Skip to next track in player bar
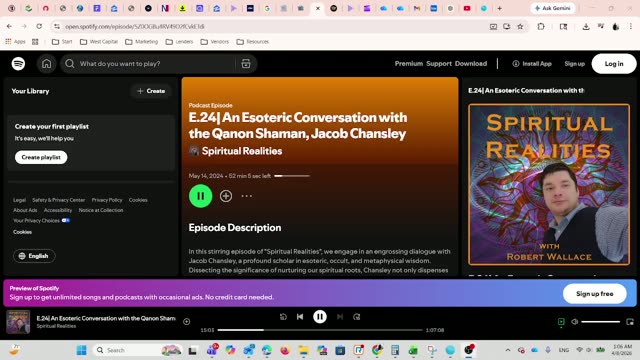Viewport: 640px width, 360px height. click(x=340, y=317)
